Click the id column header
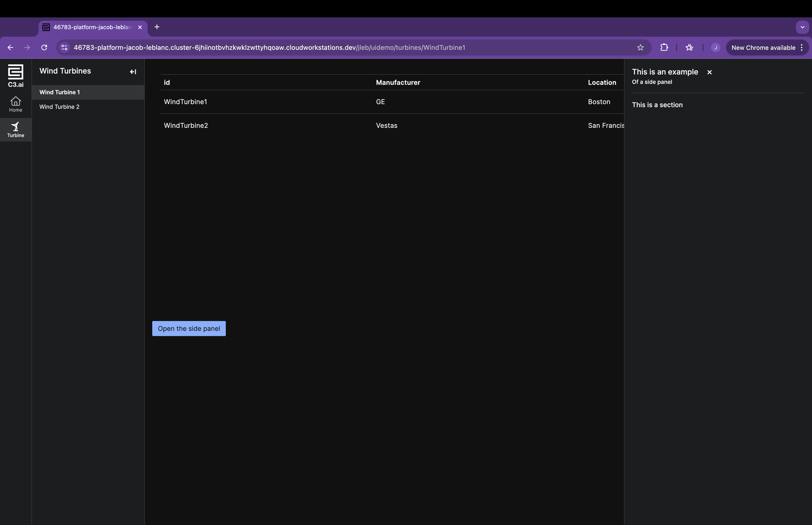Viewport: 812px width, 525px height. [x=167, y=82]
